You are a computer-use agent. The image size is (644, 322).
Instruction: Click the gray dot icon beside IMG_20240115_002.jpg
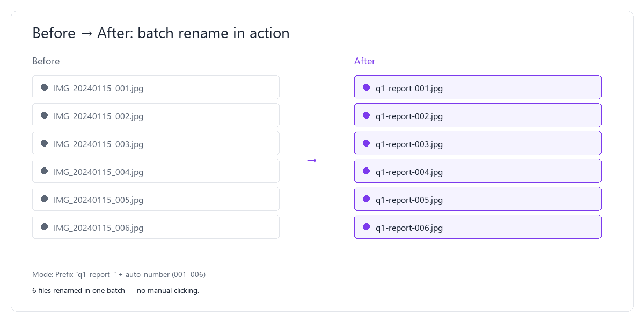[45, 115]
